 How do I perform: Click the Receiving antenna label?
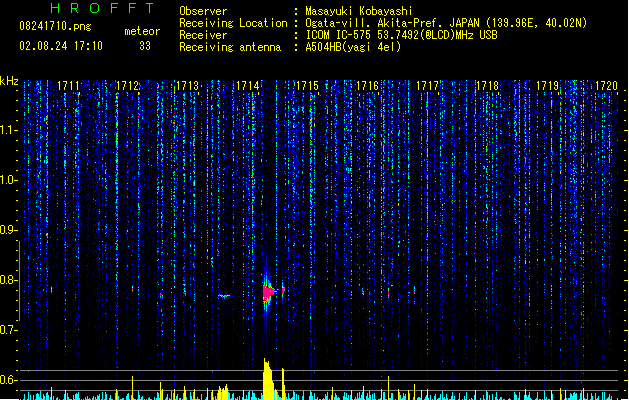(230, 47)
